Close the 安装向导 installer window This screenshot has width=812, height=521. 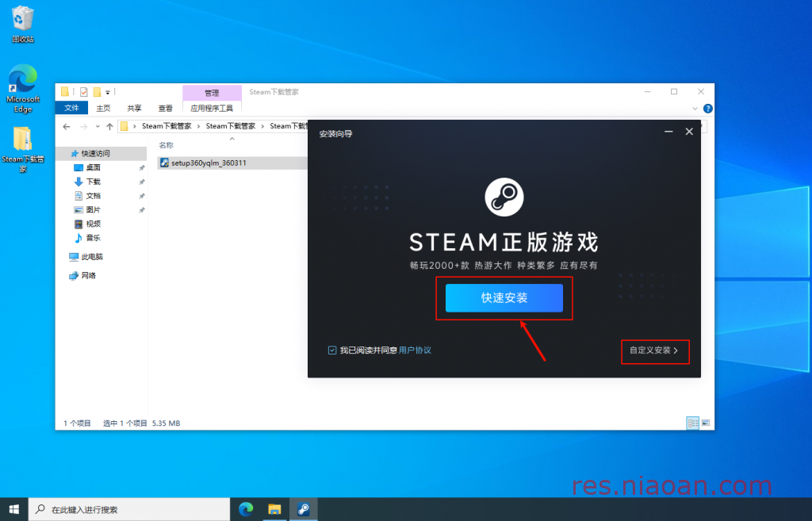[x=689, y=132]
